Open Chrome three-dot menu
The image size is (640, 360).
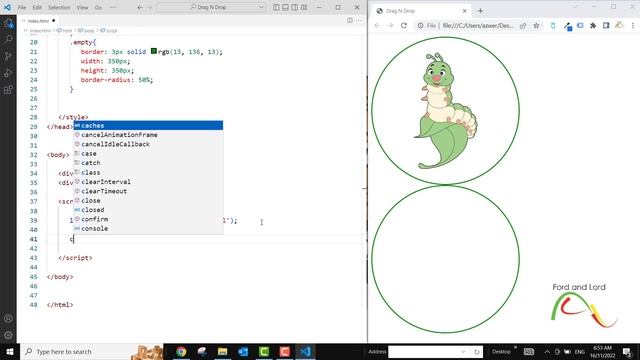pyautogui.click(x=633, y=25)
